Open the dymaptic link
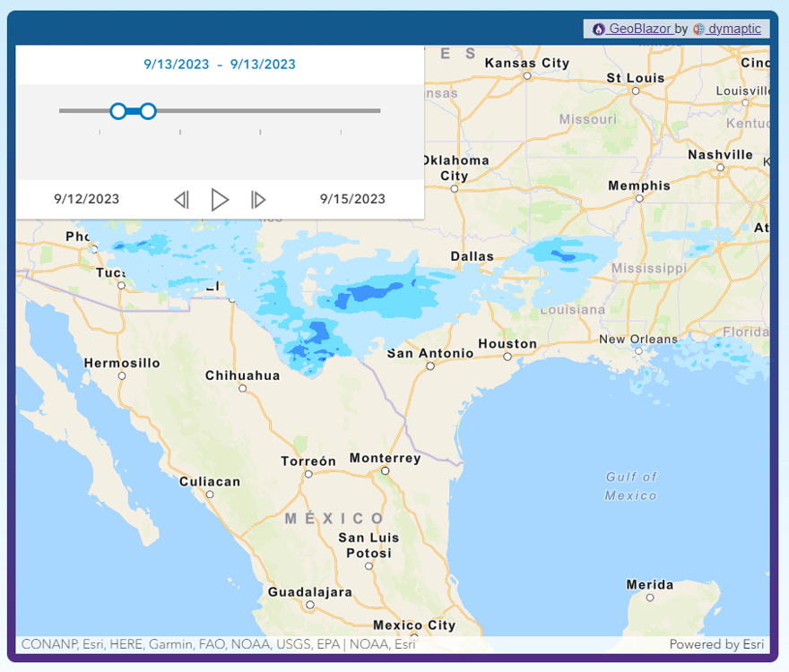This screenshot has height=672, width=789. [x=733, y=30]
